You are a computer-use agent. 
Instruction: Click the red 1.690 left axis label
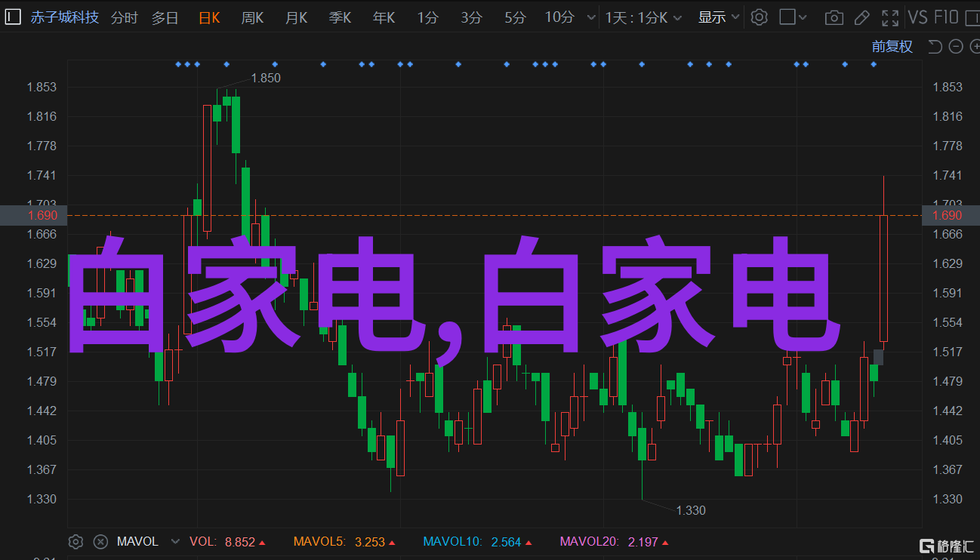point(42,216)
